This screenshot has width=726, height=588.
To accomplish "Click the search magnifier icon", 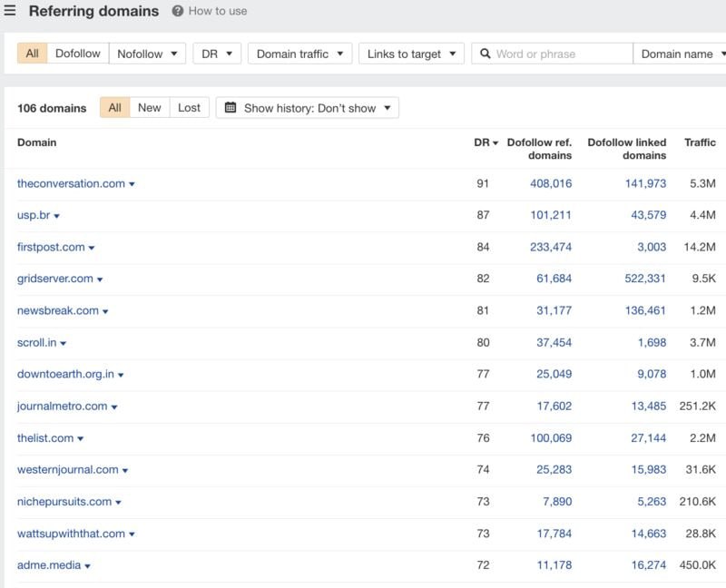I will click(x=485, y=54).
